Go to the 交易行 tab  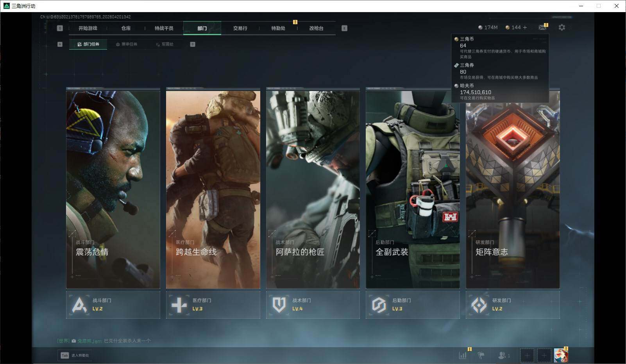(x=240, y=28)
